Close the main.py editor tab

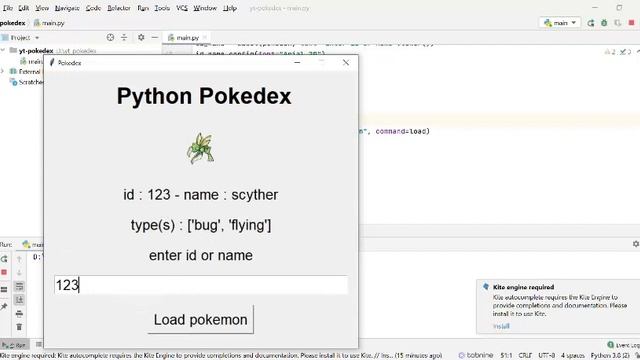pos(205,38)
